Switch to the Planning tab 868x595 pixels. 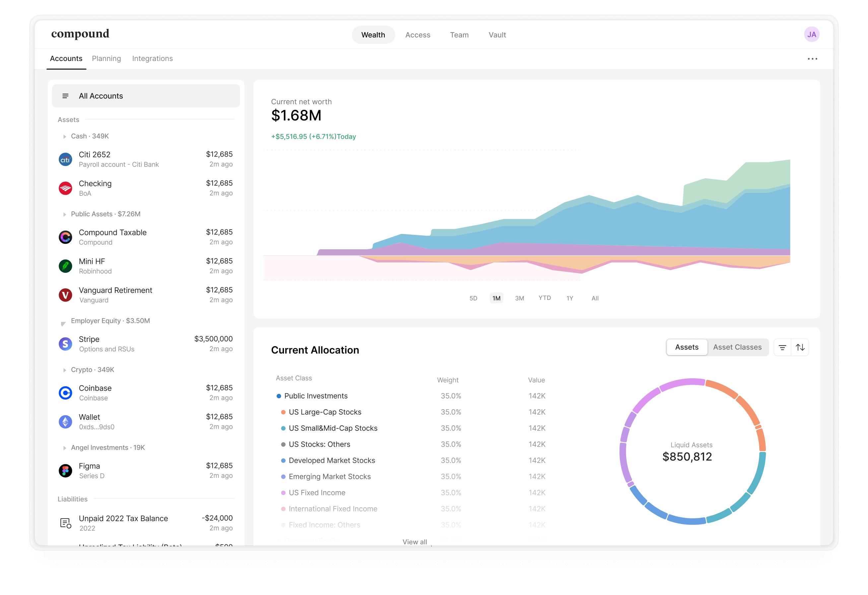[106, 58]
